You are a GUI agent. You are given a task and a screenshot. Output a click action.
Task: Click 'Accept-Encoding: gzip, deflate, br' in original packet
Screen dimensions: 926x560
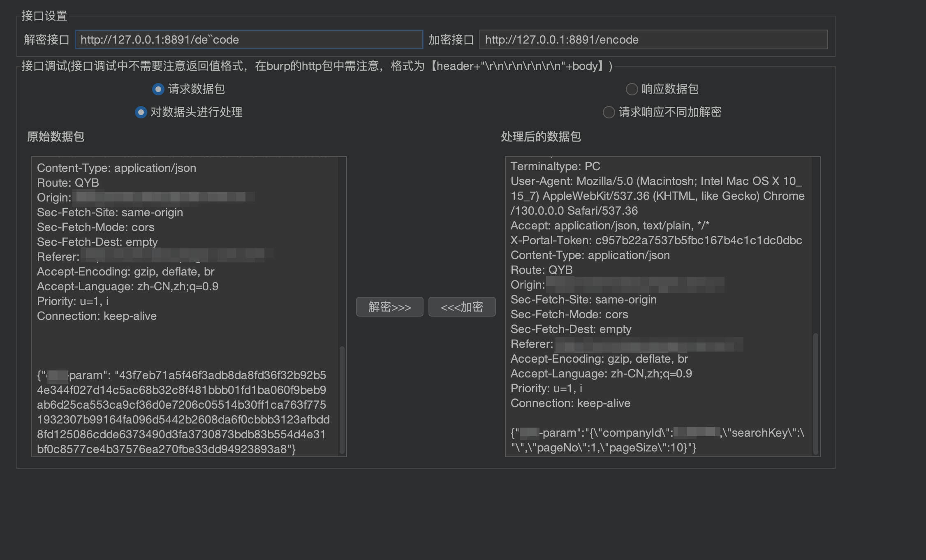125,271
